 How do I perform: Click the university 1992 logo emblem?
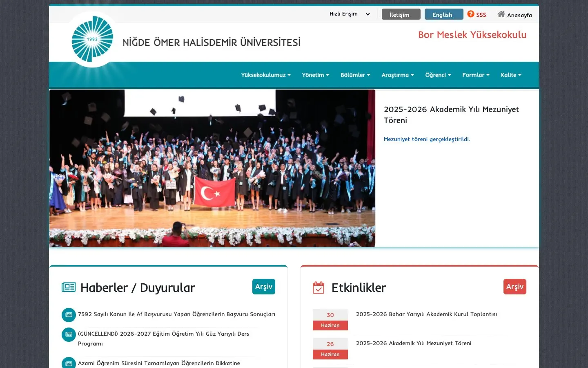coord(92,39)
